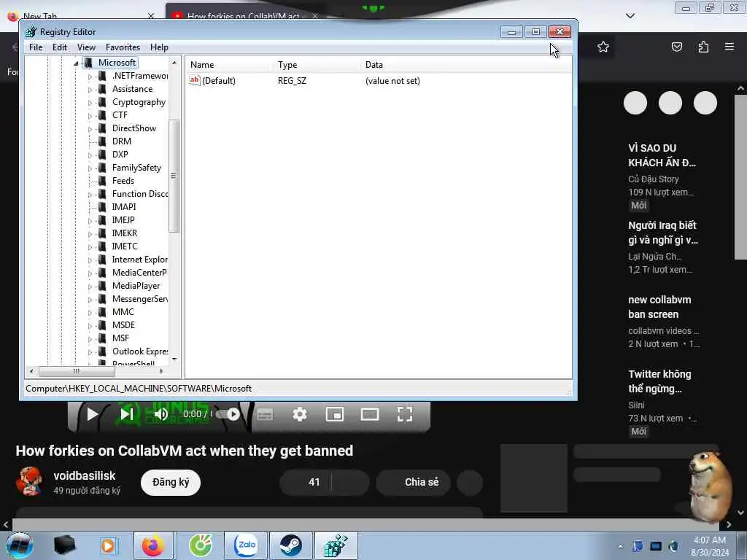Viewport: 747px width, 560px height.
Task: Click the (Default) string value icon
Action: tap(194, 80)
